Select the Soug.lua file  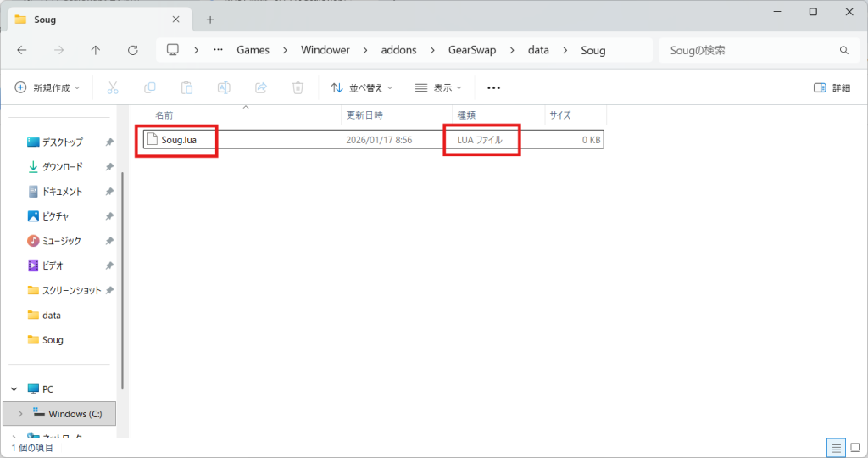[x=179, y=140]
